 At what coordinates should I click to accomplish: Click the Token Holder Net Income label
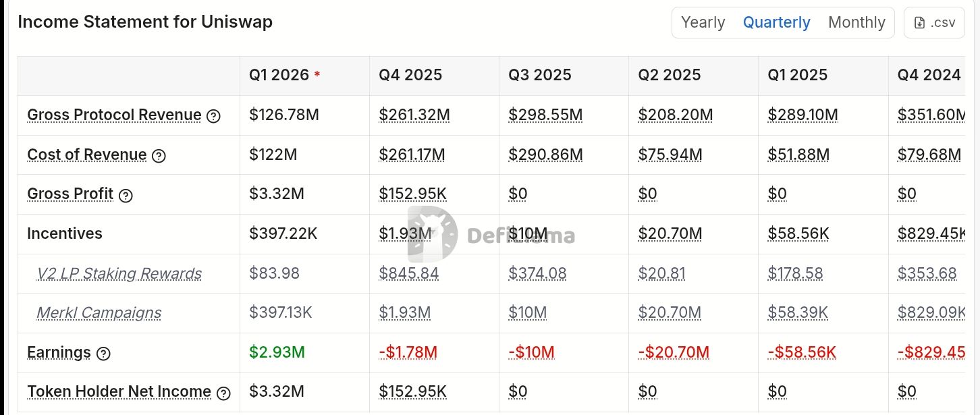(119, 391)
